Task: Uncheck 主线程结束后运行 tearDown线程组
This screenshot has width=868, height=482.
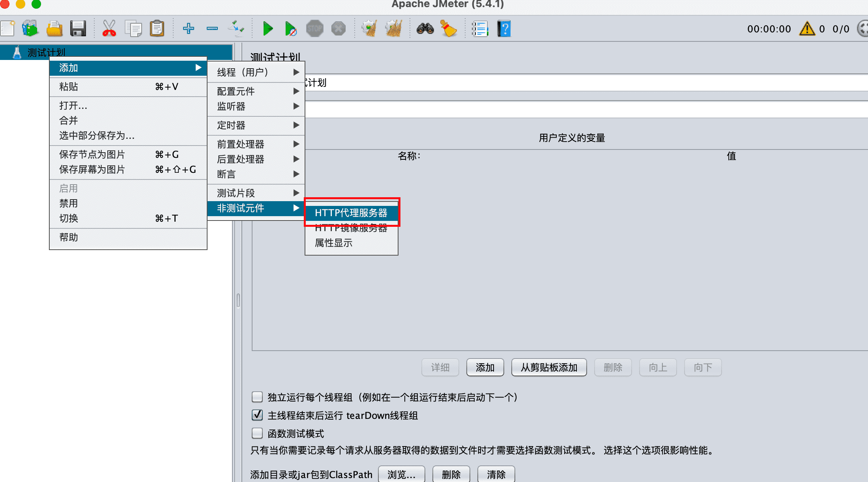Action: (257, 415)
